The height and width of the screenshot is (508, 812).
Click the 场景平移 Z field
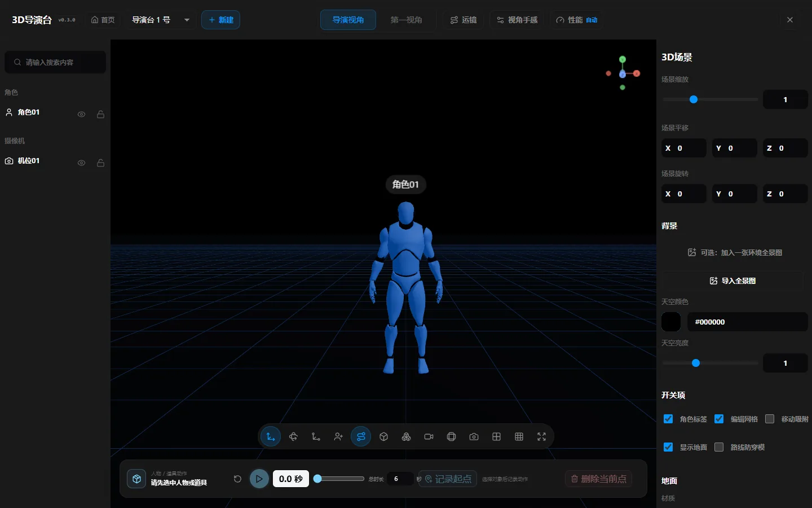785,148
